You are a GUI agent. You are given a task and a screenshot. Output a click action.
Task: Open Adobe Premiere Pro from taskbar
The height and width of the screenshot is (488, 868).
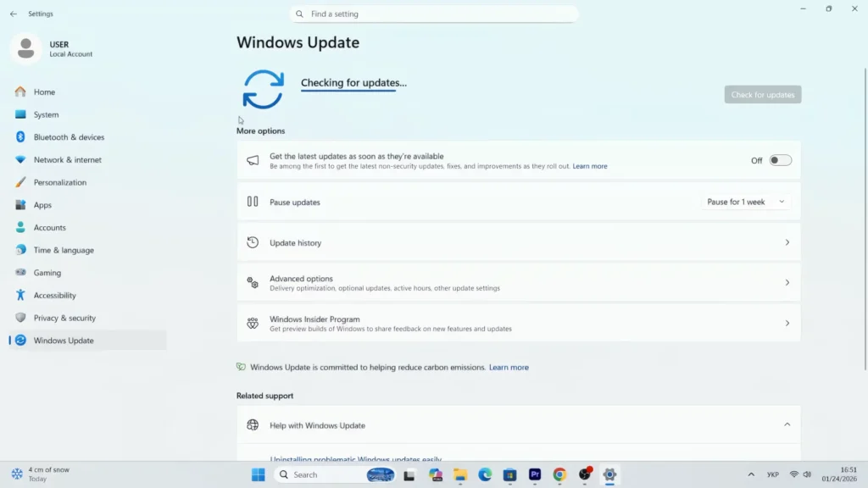(535, 474)
